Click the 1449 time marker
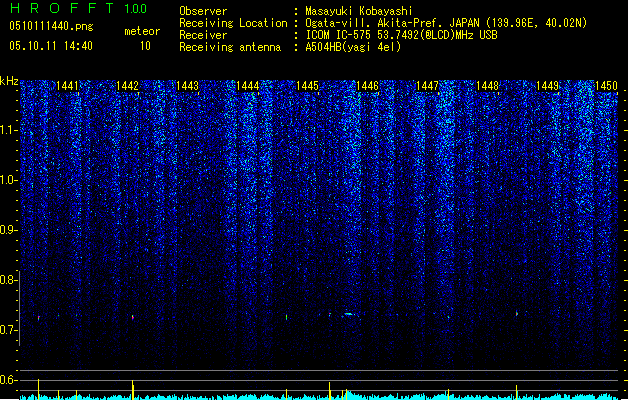This screenshot has height=400, width=629. [548, 86]
